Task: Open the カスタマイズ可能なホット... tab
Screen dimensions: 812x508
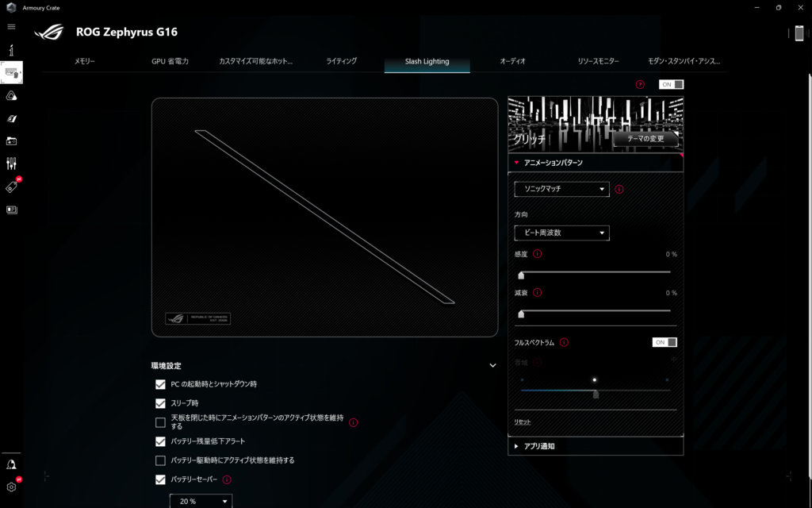Action: pyautogui.click(x=255, y=61)
